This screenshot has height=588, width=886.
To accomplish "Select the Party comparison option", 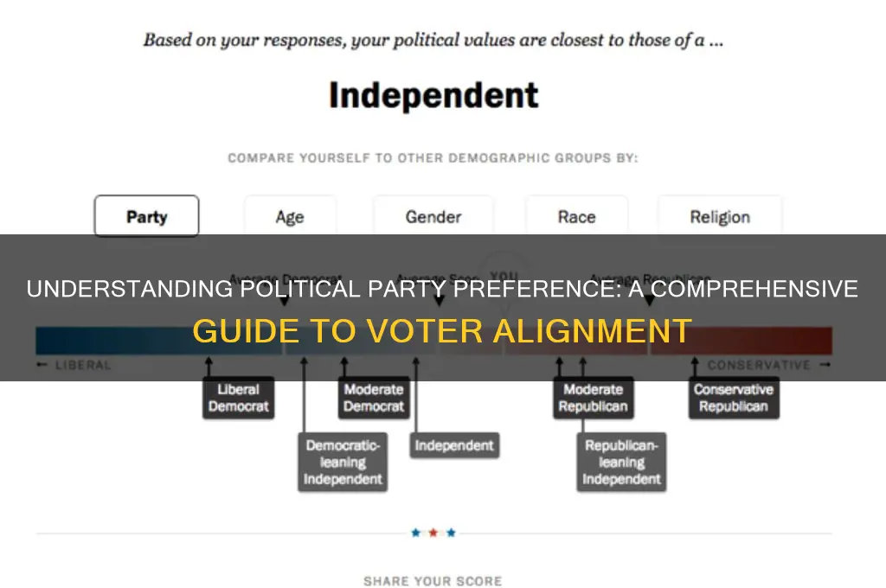I will point(146,216).
